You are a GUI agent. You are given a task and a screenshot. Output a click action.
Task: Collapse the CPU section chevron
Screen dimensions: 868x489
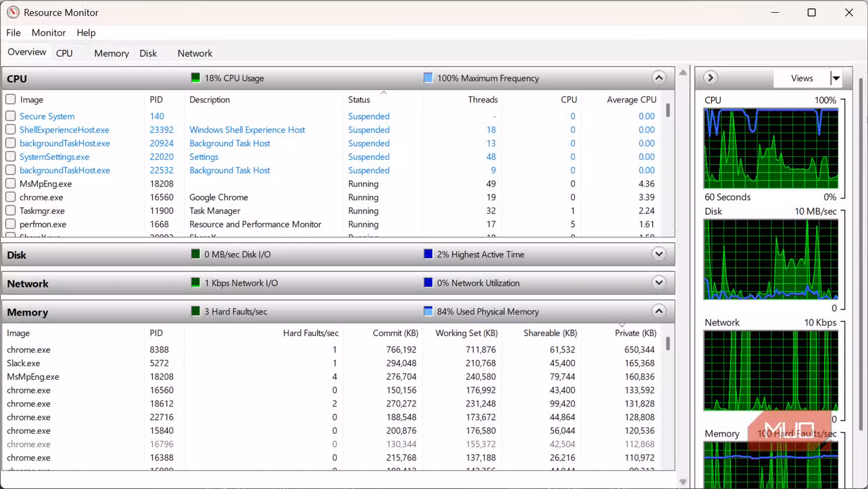(659, 78)
